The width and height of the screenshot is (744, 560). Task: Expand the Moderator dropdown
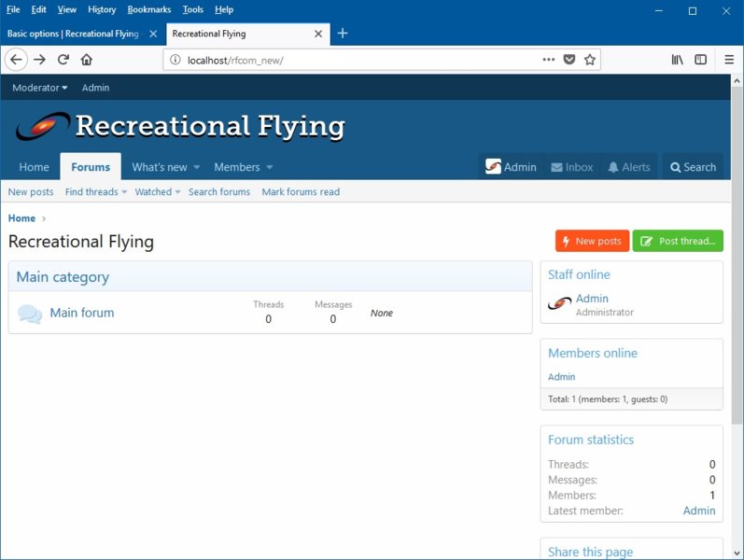[40, 88]
